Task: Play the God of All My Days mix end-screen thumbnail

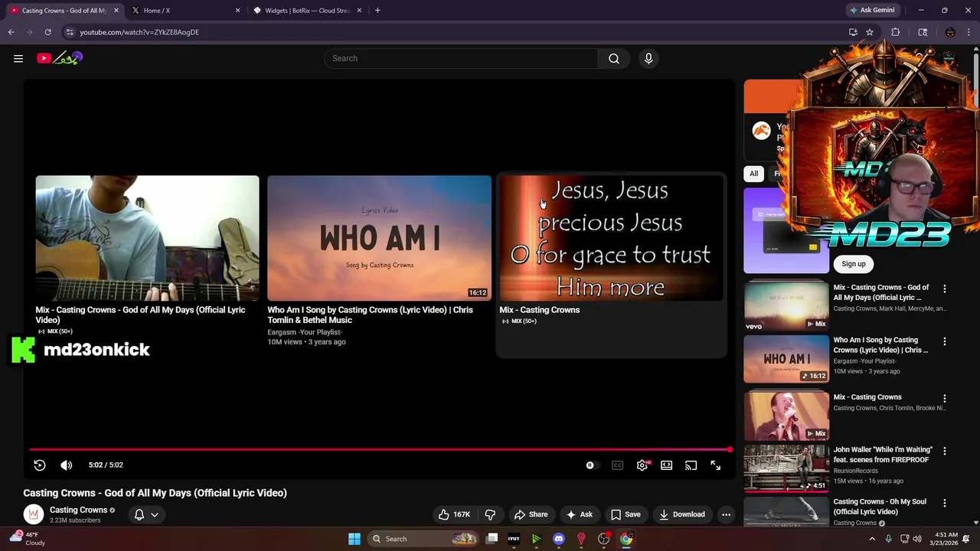Action: [147, 238]
